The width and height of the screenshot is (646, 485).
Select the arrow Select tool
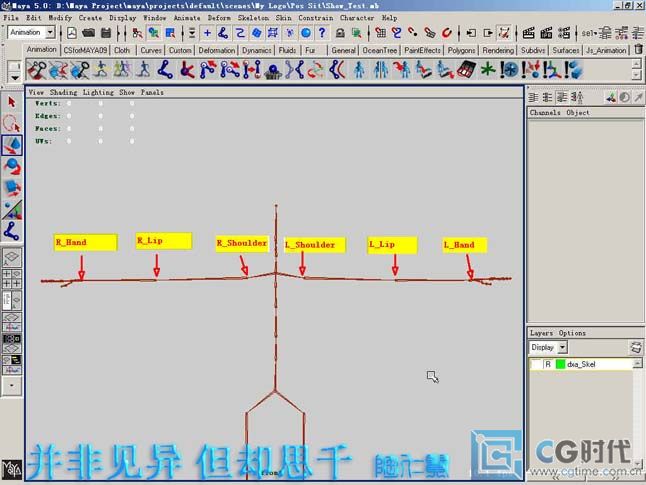[12, 102]
